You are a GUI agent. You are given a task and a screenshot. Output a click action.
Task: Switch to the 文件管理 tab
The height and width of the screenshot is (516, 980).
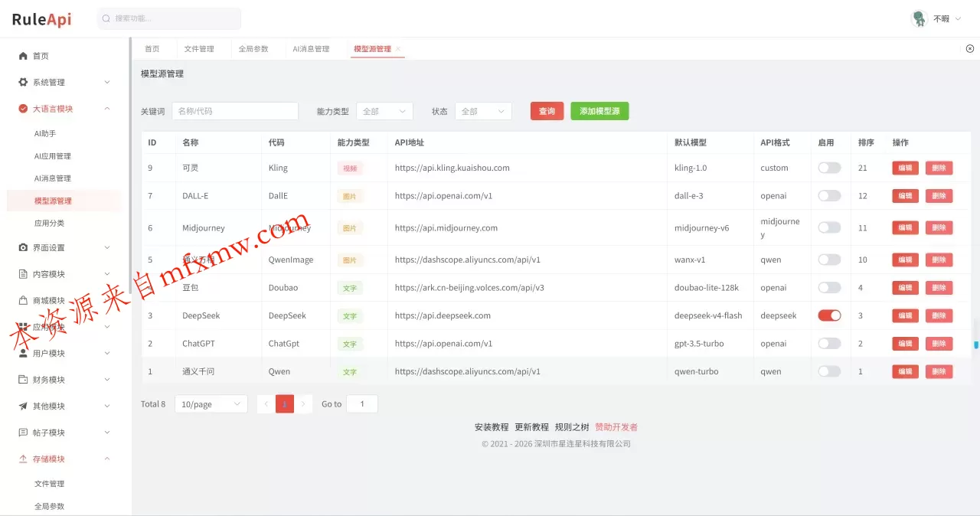pos(199,48)
